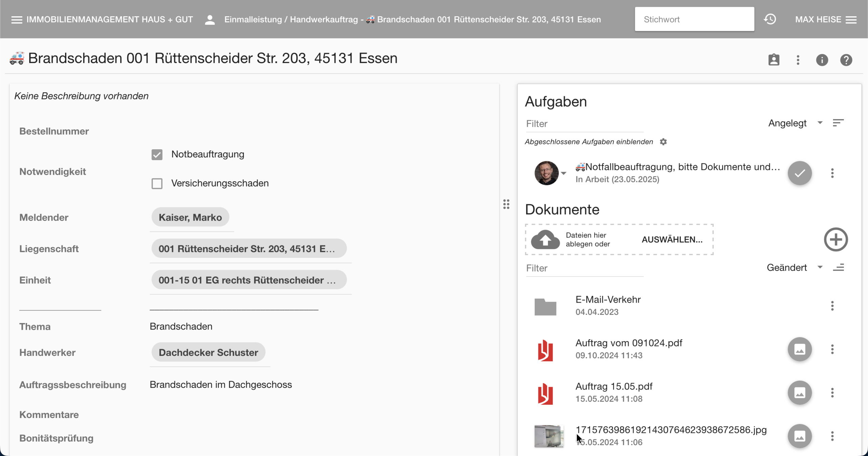Click the AUSWÄHLEN... file button
This screenshot has width=868, height=456.
pyautogui.click(x=672, y=240)
